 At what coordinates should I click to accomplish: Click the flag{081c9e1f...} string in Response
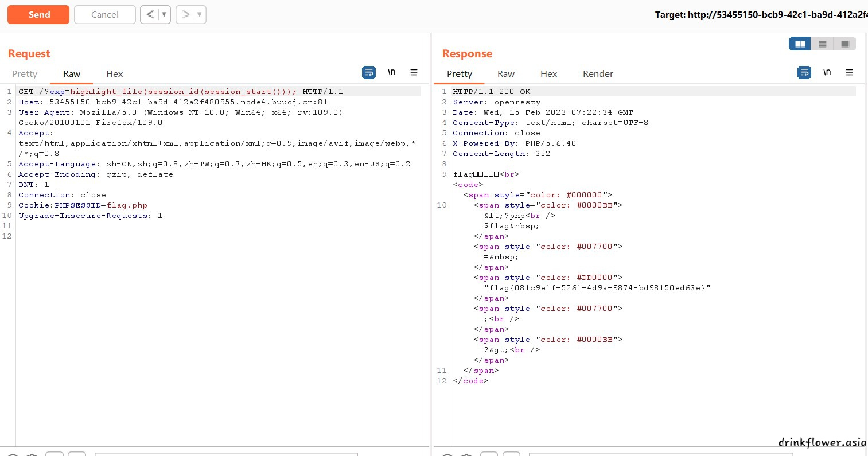tap(597, 287)
